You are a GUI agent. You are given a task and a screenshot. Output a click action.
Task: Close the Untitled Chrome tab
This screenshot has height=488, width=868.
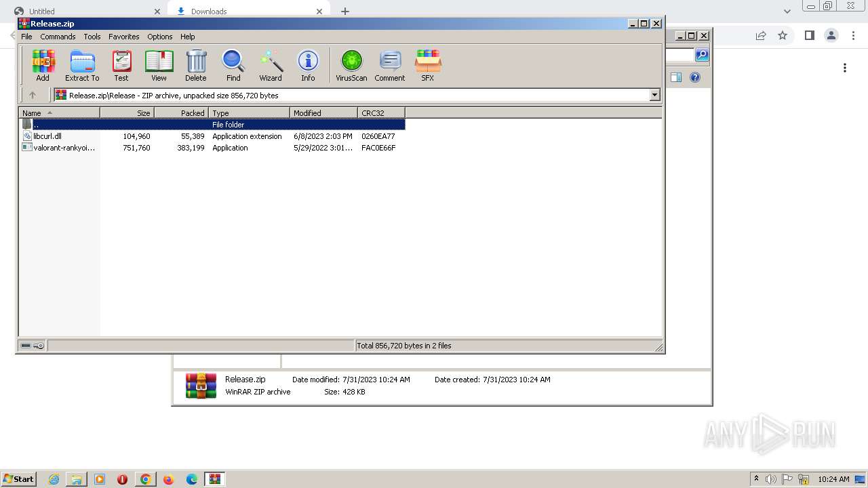[157, 12]
